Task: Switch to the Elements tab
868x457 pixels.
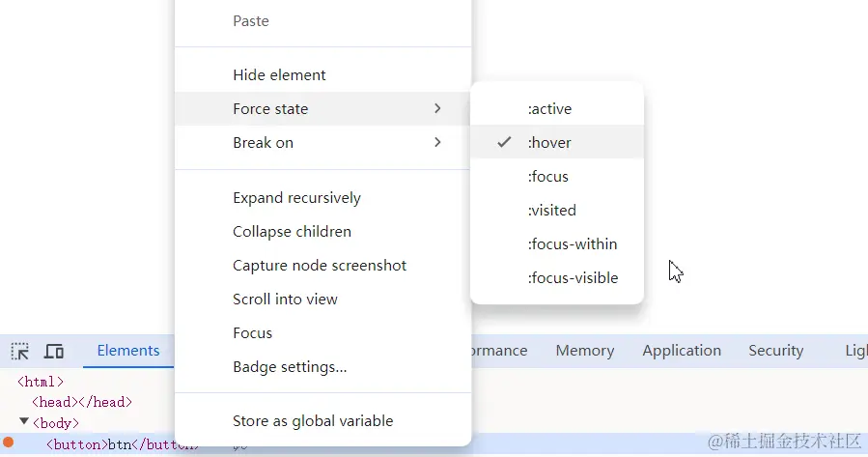Action: tap(128, 351)
